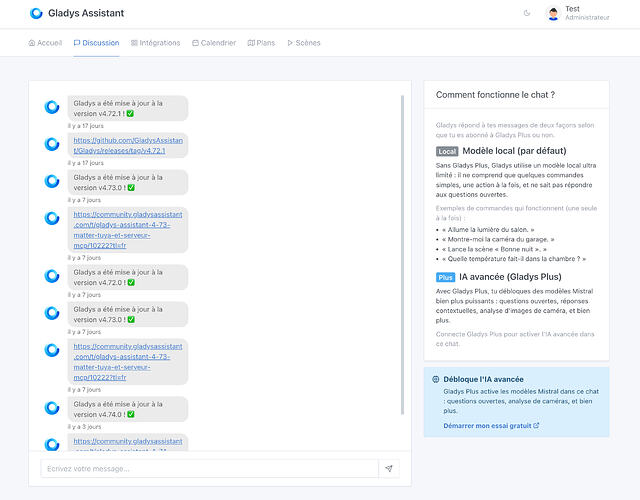Screen dimensions: 640x500
Task: Click the Débloque l'IA avancée icon
Action: coord(436,379)
